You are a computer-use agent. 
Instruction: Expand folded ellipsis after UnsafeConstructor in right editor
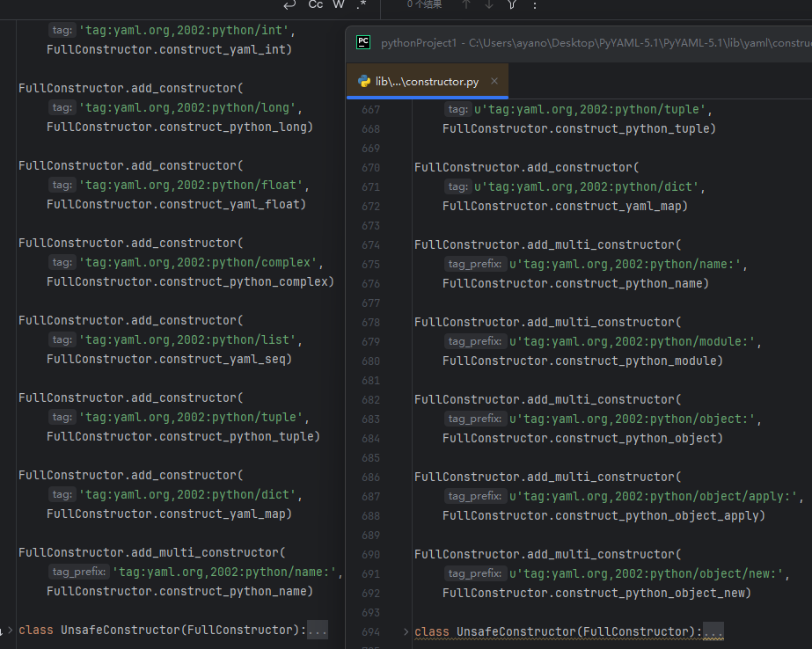(x=713, y=631)
